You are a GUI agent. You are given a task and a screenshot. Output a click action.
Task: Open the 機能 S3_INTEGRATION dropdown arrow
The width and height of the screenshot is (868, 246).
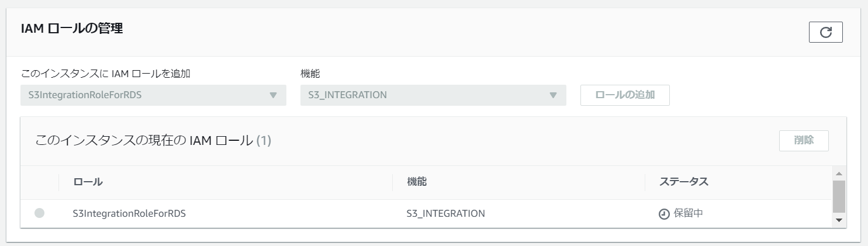pyautogui.click(x=553, y=95)
